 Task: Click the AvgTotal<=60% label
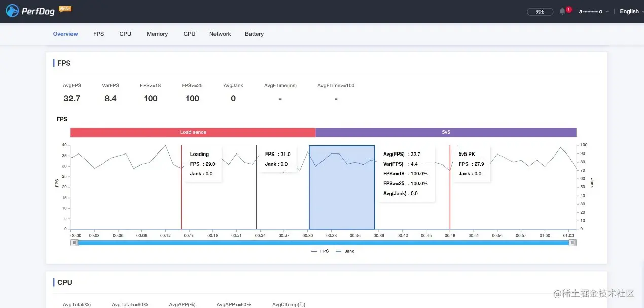click(130, 304)
